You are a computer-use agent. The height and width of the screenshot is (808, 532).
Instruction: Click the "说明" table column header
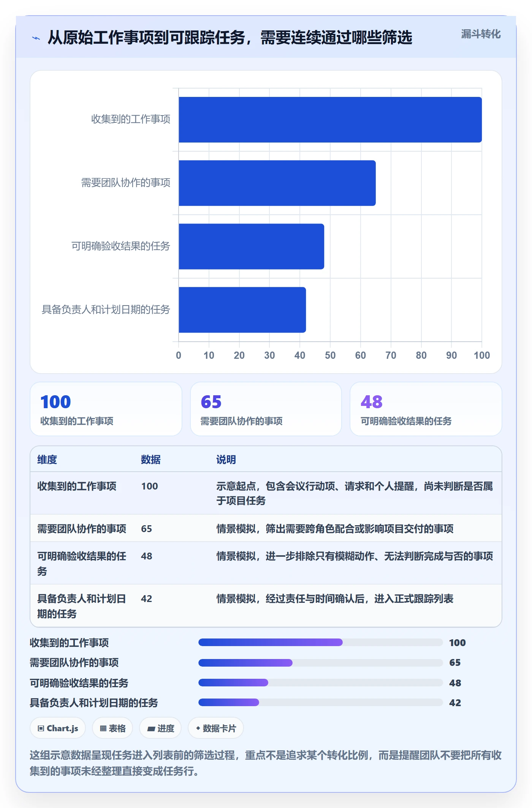coord(226,459)
